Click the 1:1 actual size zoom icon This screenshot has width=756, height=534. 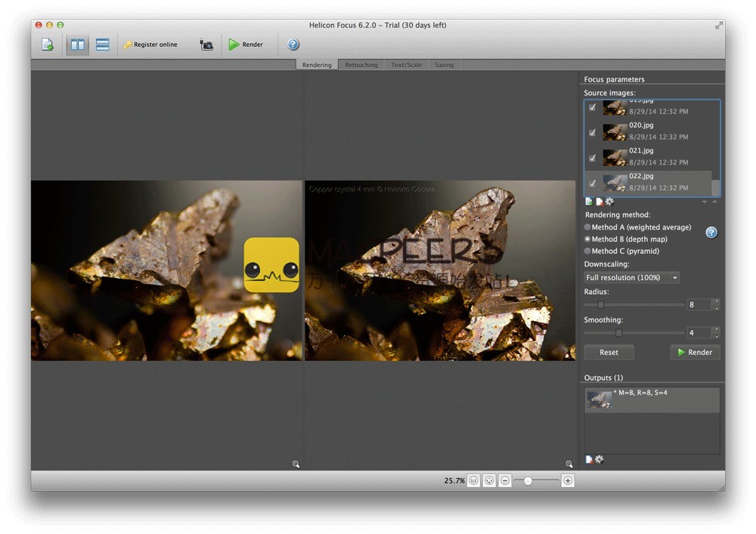[473, 480]
